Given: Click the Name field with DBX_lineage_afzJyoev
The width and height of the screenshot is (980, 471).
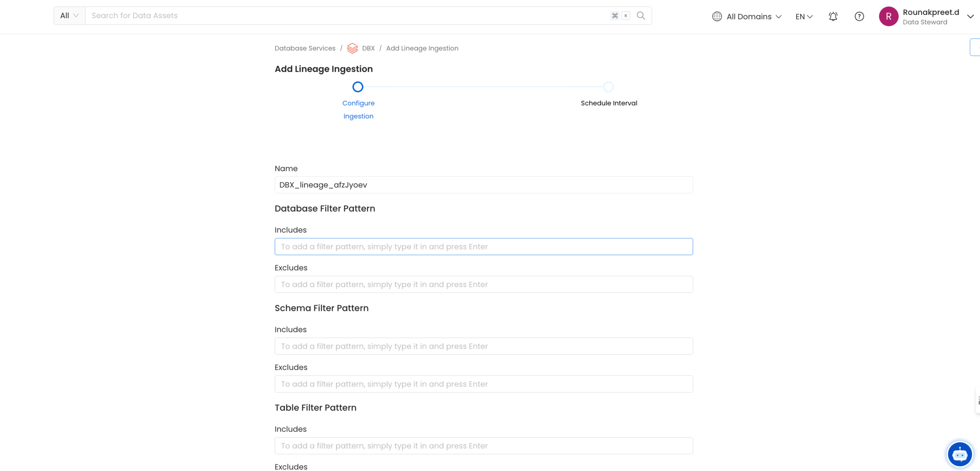Looking at the screenshot, I should coord(483,185).
